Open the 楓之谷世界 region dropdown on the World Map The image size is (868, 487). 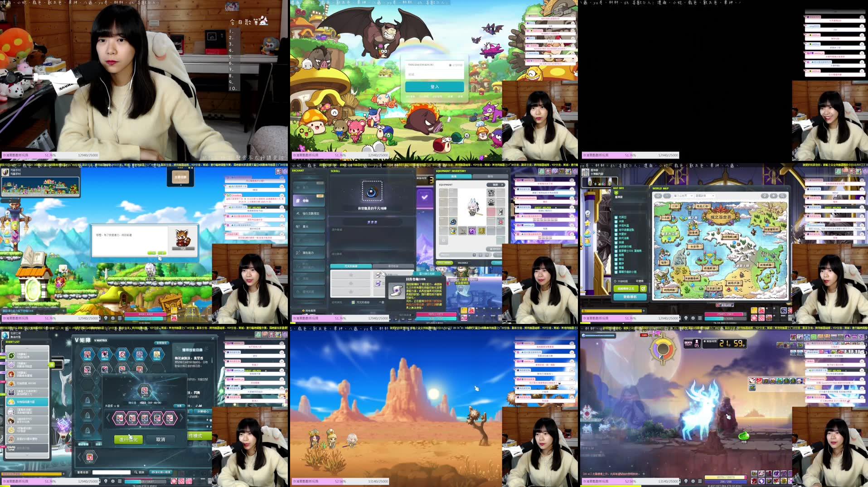click(684, 196)
